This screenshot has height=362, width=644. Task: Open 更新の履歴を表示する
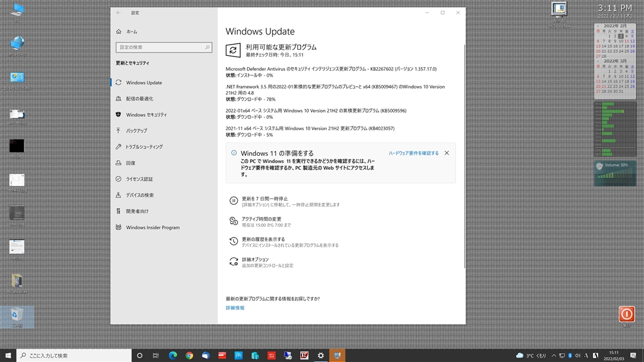coord(284,242)
